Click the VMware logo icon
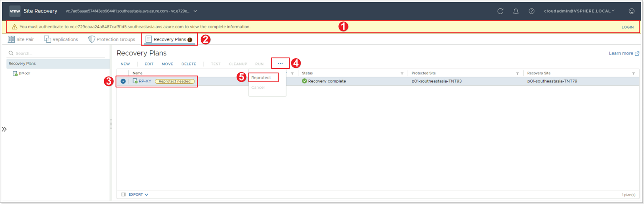The width and height of the screenshot is (644, 204). coord(15,11)
